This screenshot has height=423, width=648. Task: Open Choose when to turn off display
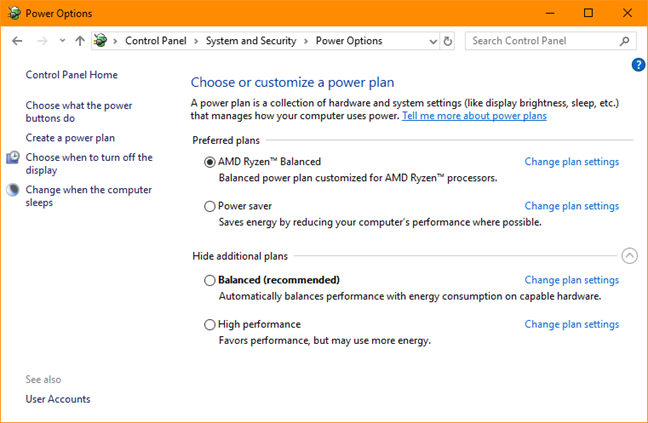(89, 164)
